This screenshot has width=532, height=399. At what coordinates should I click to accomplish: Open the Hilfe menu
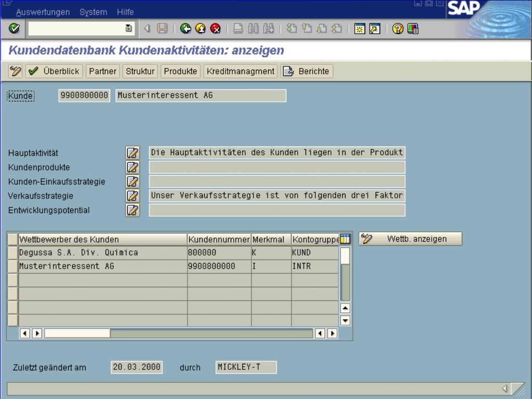pos(125,12)
